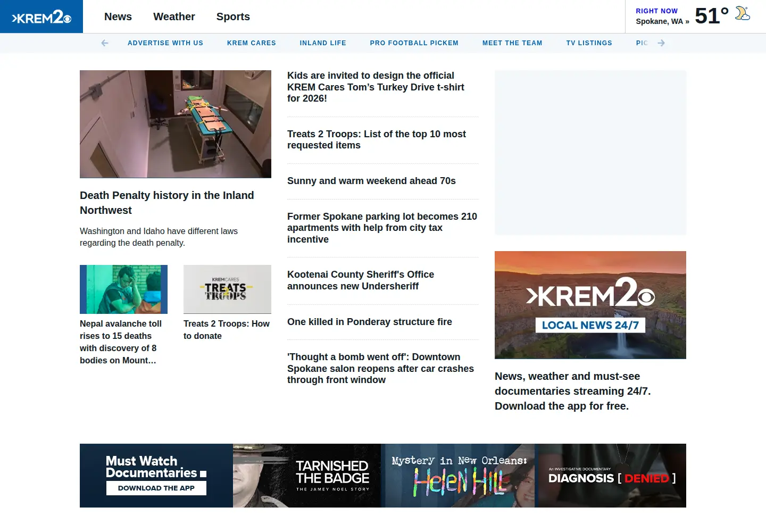Click the Nepal avalanche thumbnail image
Screen dimensions: 766x532
(123, 289)
